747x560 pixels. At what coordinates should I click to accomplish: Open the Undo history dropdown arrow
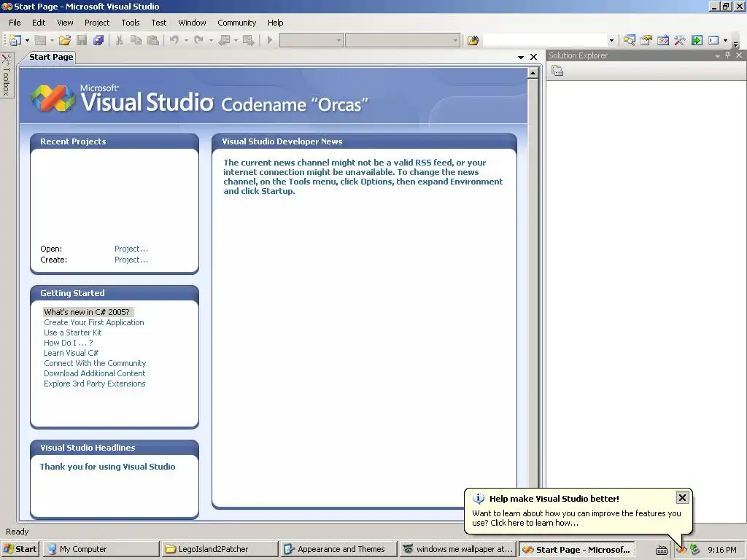pos(186,41)
